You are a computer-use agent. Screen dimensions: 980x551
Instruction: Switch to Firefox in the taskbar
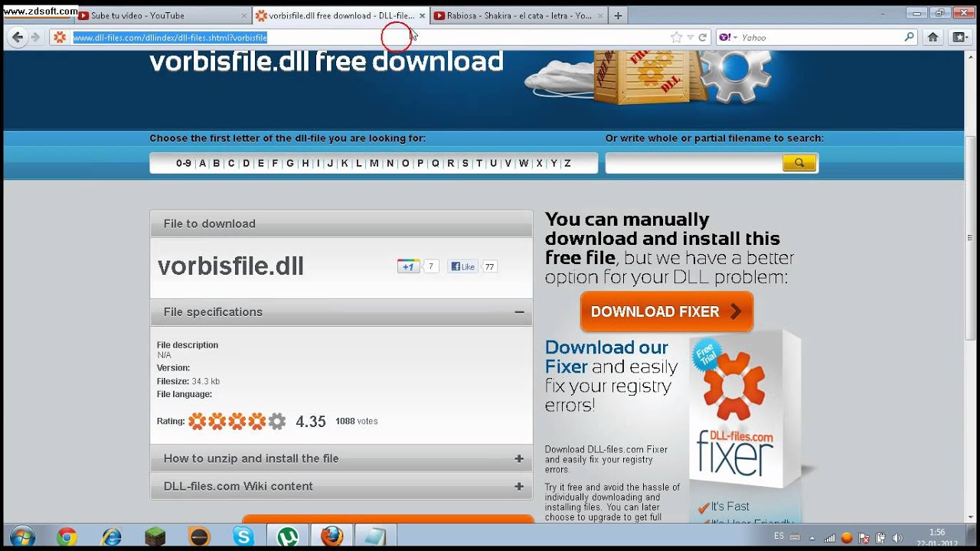[332, 537]
